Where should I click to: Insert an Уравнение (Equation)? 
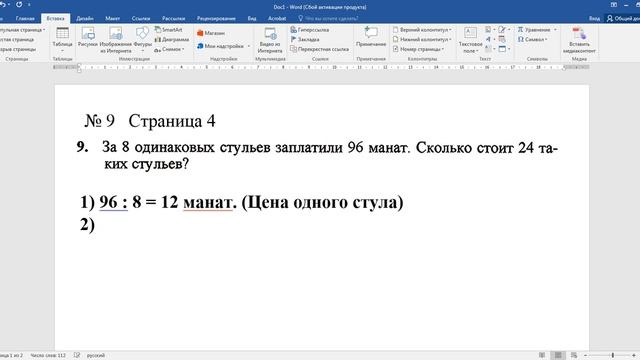tap(534, 30)
